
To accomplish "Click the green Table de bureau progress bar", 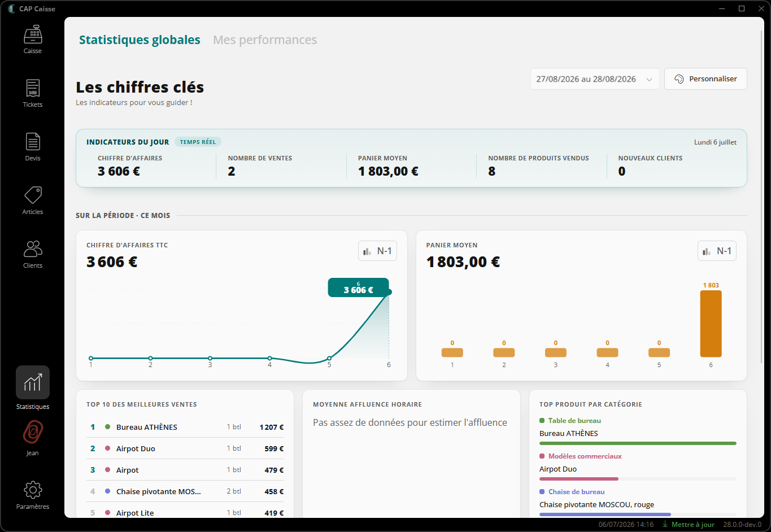I will point(638,443).
